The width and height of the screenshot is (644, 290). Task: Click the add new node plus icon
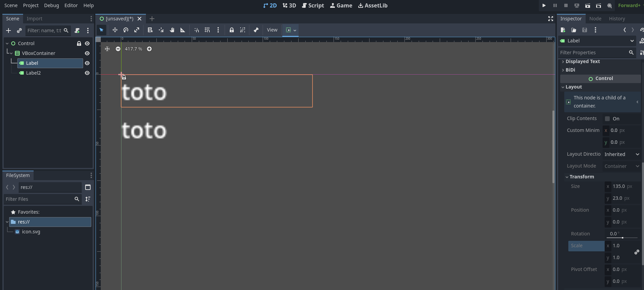pos(8,31)
